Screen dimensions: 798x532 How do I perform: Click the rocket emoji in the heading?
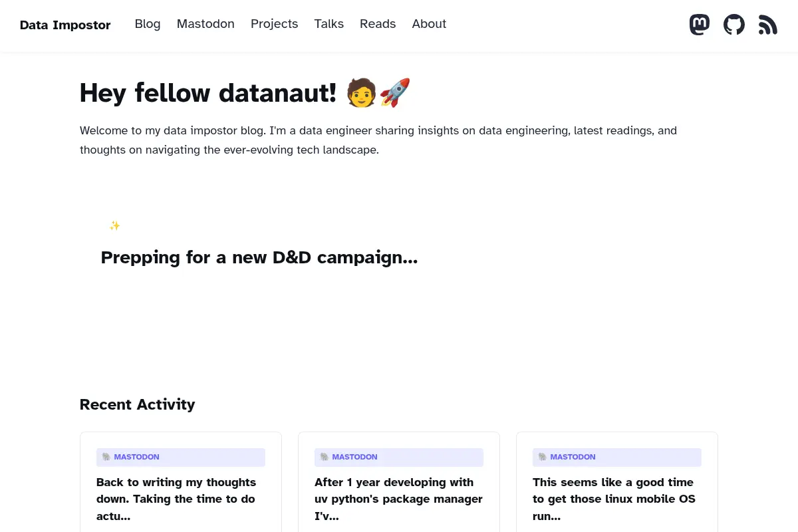(x=395, y=92)
